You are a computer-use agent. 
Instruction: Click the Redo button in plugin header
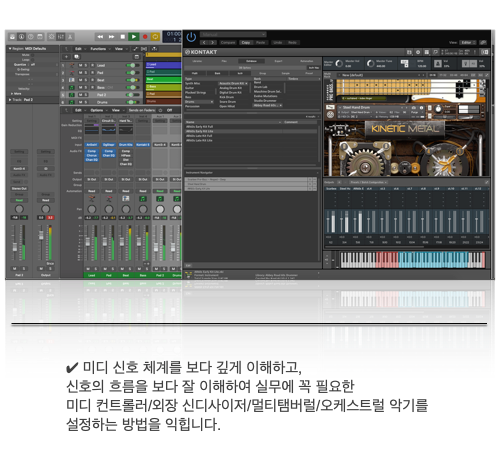(292, 43)
